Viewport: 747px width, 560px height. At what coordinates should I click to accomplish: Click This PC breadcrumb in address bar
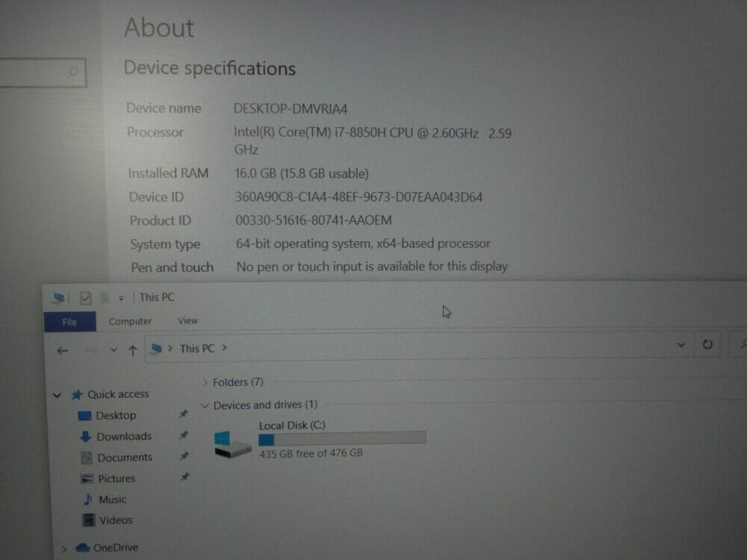click(196, 349)
